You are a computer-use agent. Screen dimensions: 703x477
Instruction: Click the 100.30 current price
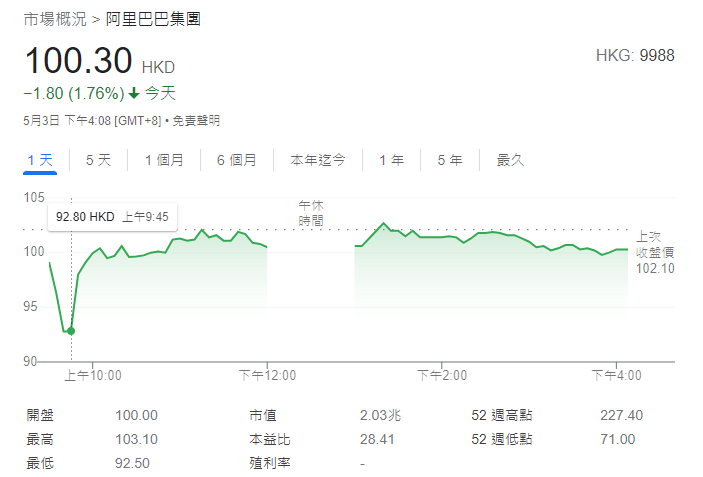point(78,62)
